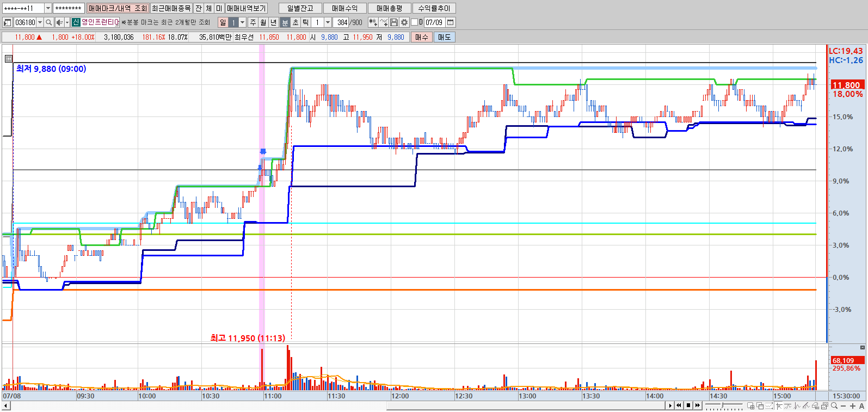This screenshot has width=868, height=412.
Task: Open chart settings gear icon
Action: tap(404, 22)
